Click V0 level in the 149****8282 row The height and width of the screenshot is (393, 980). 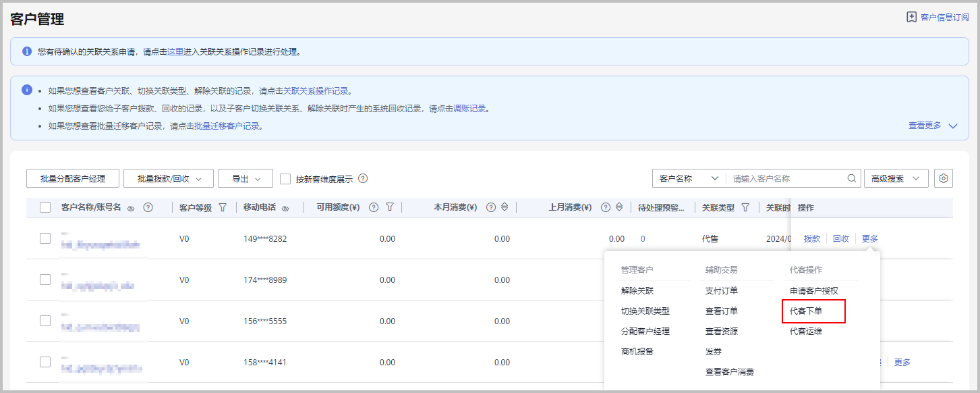click(x=184, y=239)
